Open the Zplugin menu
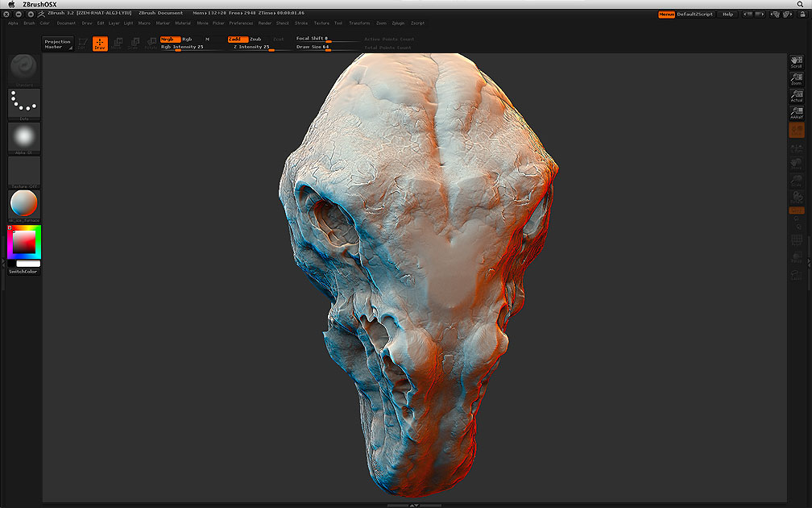The width and height of the screenshot is (812, 508). click(398, 23)
